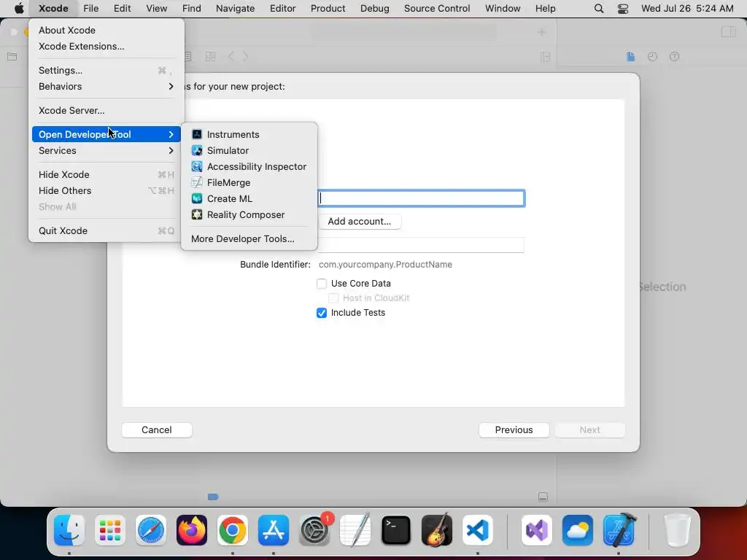The image size is (747, 560).
Task: Open the Editor menu
Action: (x=282, y=9)
